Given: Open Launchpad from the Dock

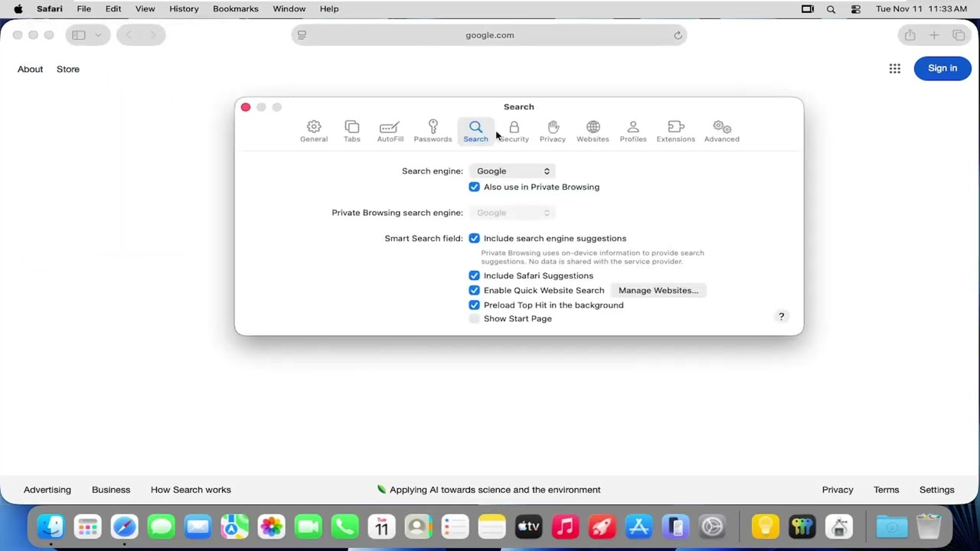Looking at the screenshot, I should (x=88, y=527).
